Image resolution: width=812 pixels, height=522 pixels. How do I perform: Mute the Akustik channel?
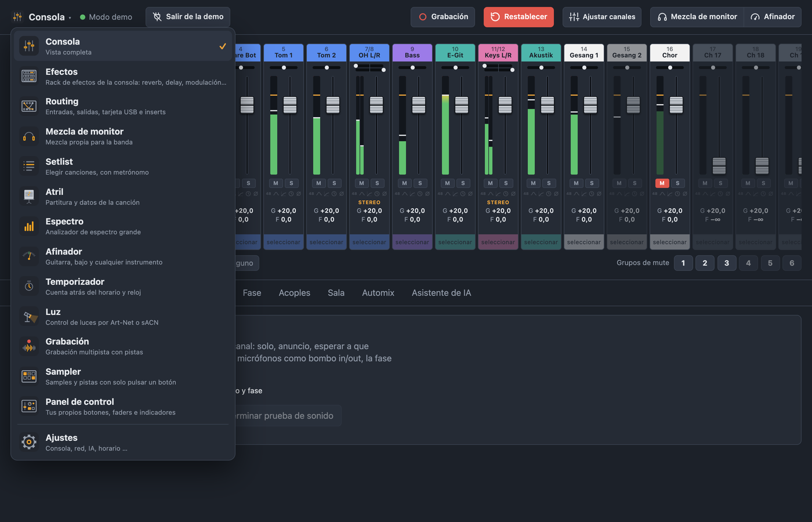point(533,183)
